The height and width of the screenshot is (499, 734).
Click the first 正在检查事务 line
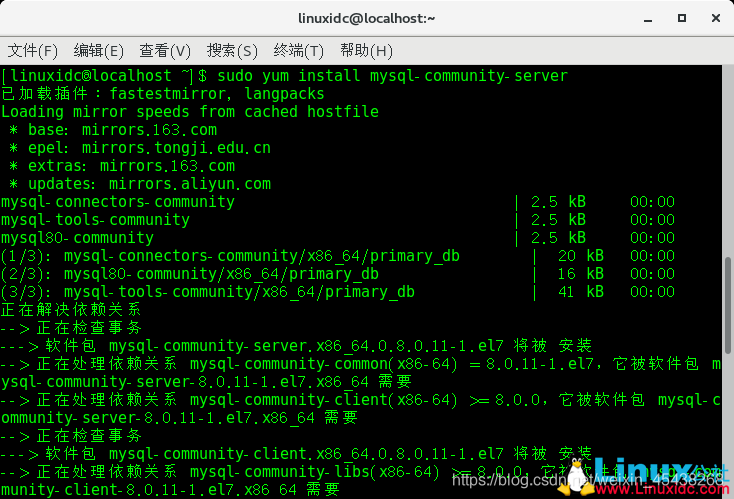point(71,328)
